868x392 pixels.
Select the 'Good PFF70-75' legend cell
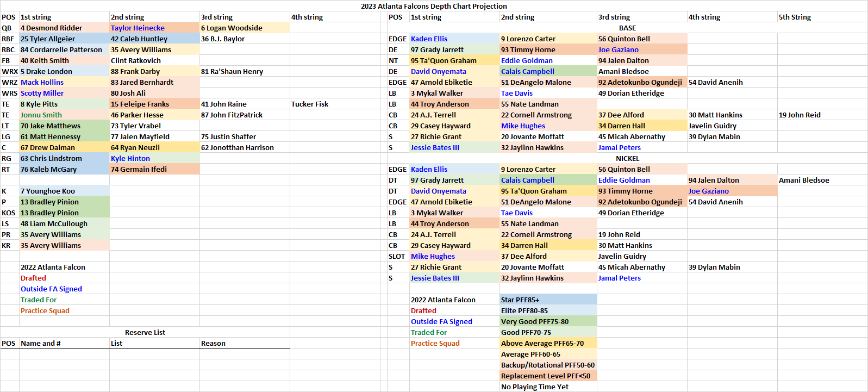tap(548, 332)
